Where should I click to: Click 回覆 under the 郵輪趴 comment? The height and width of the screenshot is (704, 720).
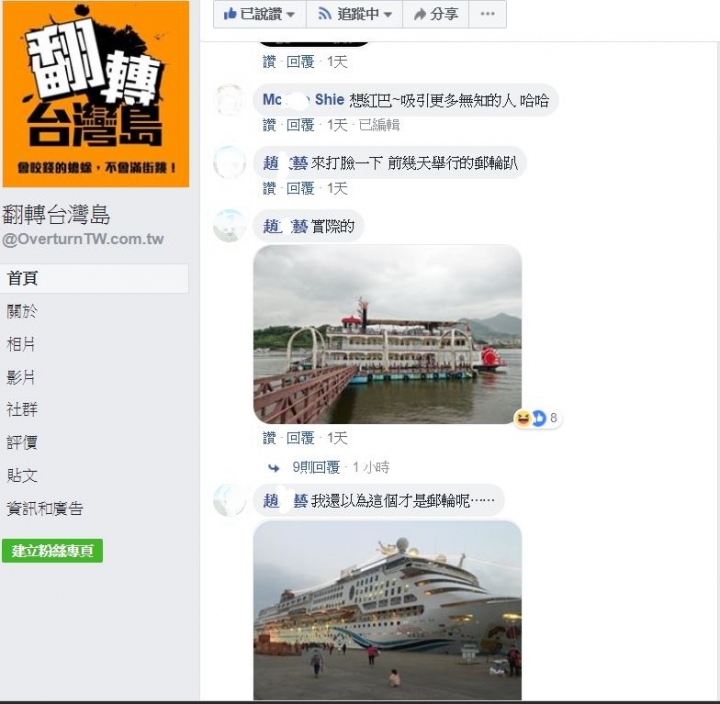coord(300,188)
